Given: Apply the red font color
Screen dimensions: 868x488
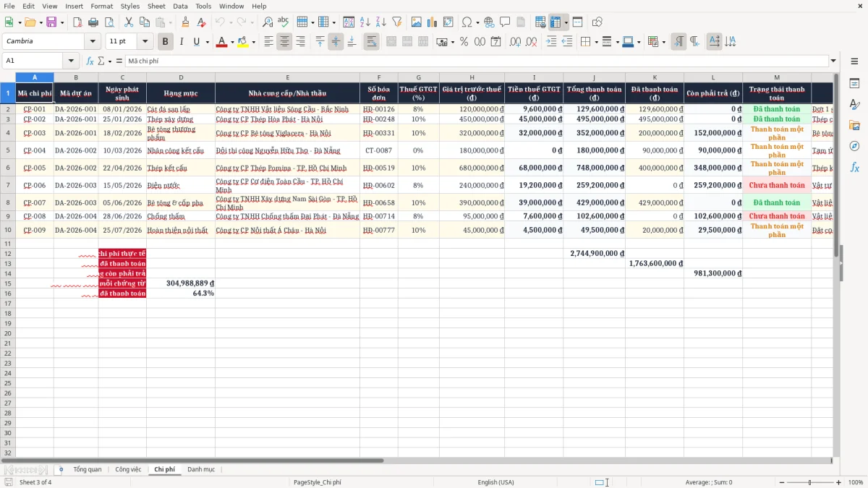Looking at the screenshot, I should pyautogui.click(x=221, y=42).
